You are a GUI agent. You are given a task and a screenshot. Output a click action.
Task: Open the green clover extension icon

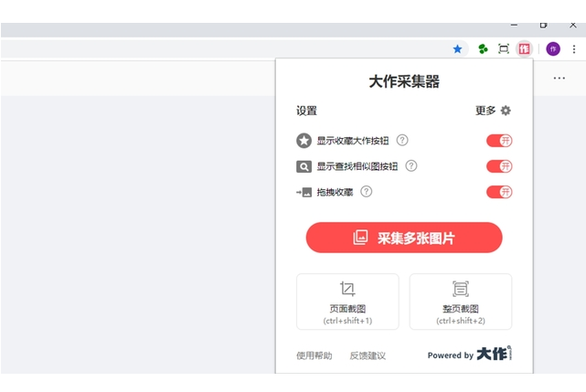pyautogui.click(x=483, y=49)
